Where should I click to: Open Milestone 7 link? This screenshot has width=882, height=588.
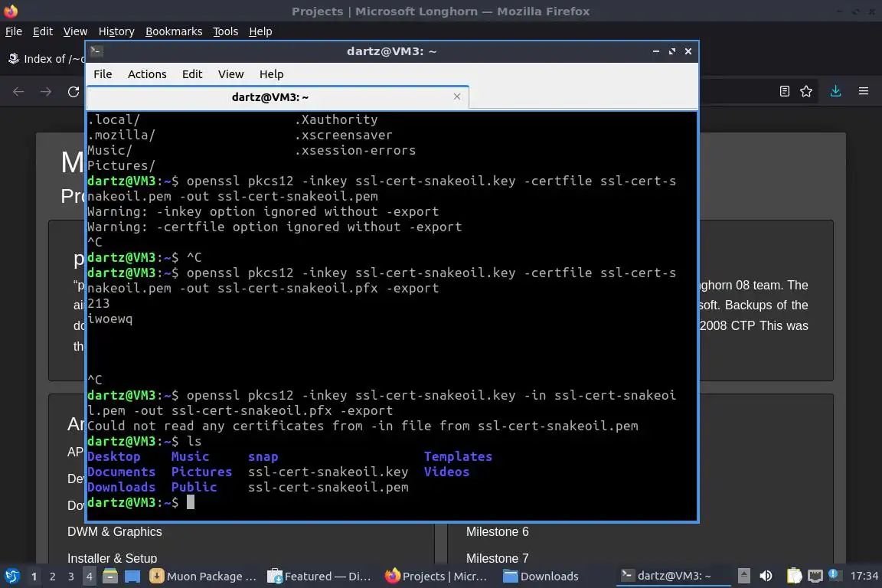pyautogui.click(x=497, y=558)
